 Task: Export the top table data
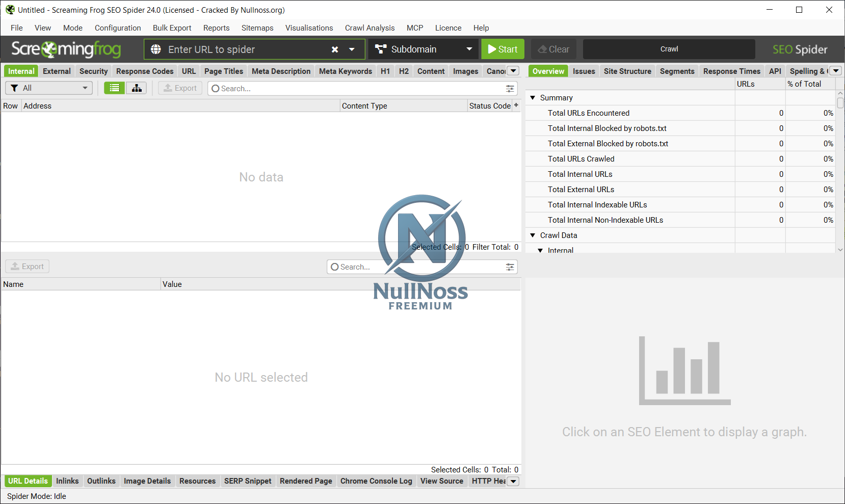click(180, 88)
